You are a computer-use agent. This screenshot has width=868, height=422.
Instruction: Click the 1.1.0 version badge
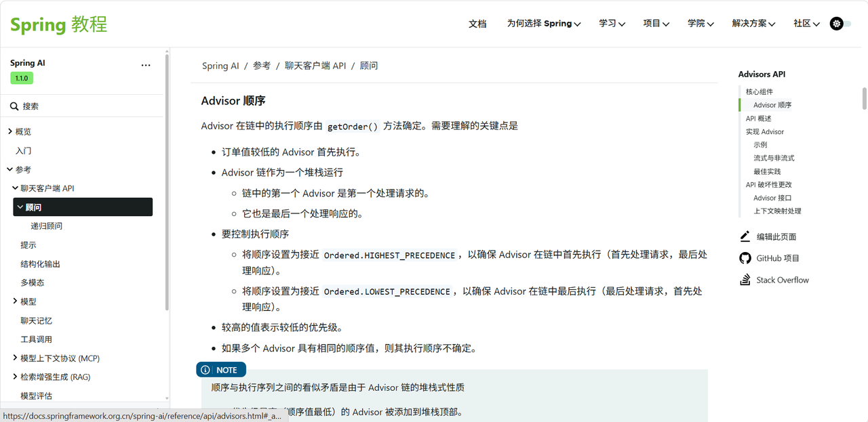coord(22,78)
